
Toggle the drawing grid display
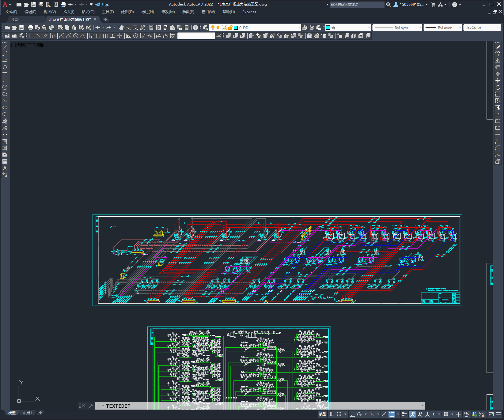pos(332,414)
